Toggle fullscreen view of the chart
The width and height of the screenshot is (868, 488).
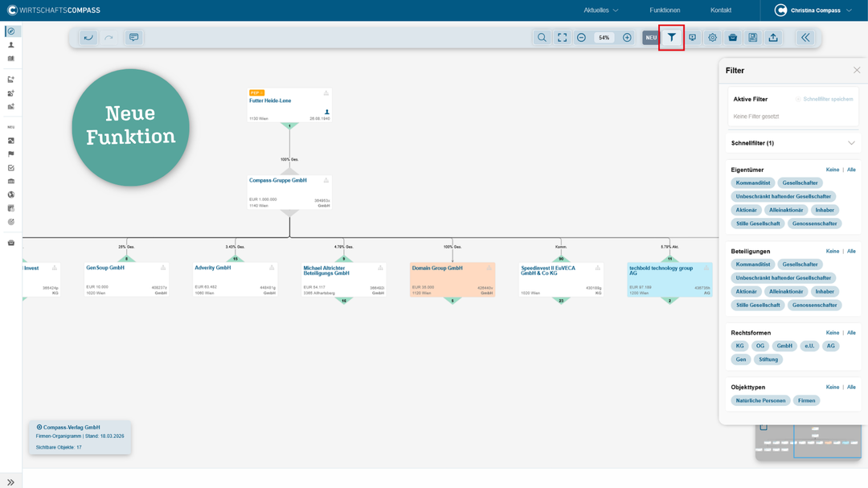coord(562,38)
